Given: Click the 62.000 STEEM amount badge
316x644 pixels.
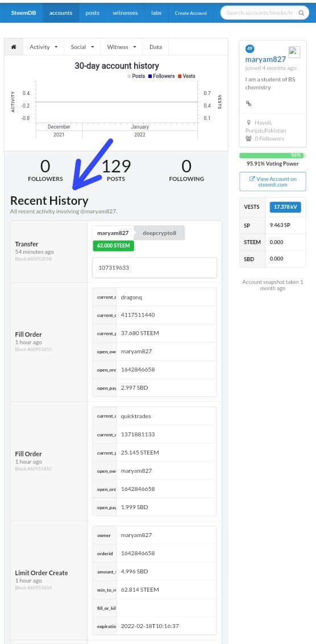Looking at the screenshot, I should (x=113, y=246).
